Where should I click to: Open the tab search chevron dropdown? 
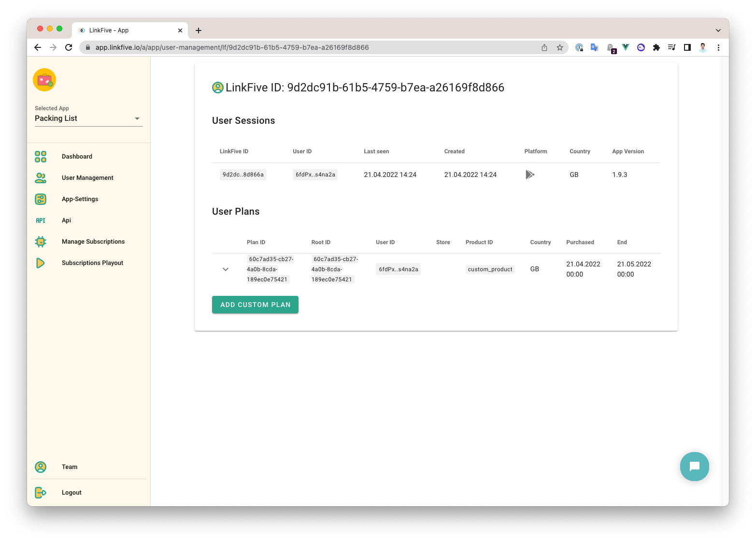[718, 30]
